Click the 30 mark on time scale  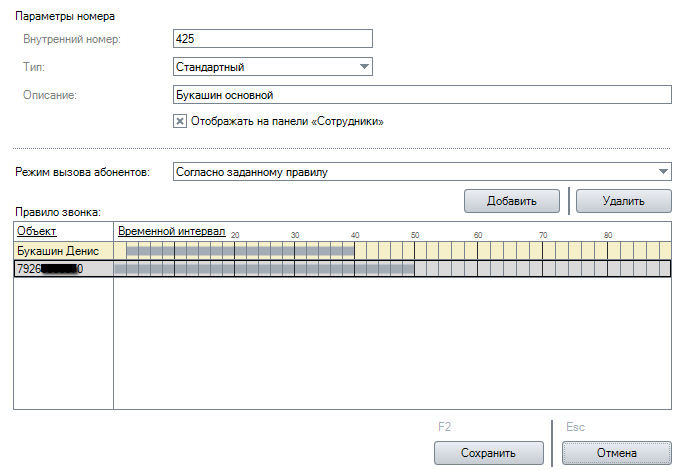(295, 235)
